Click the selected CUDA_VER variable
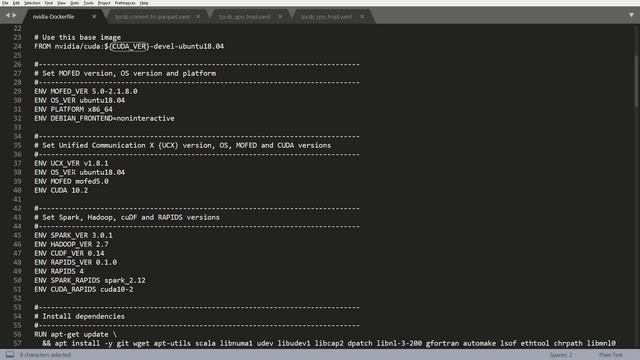The width and height of the screenshot is (640, 360). pos(129,46)
